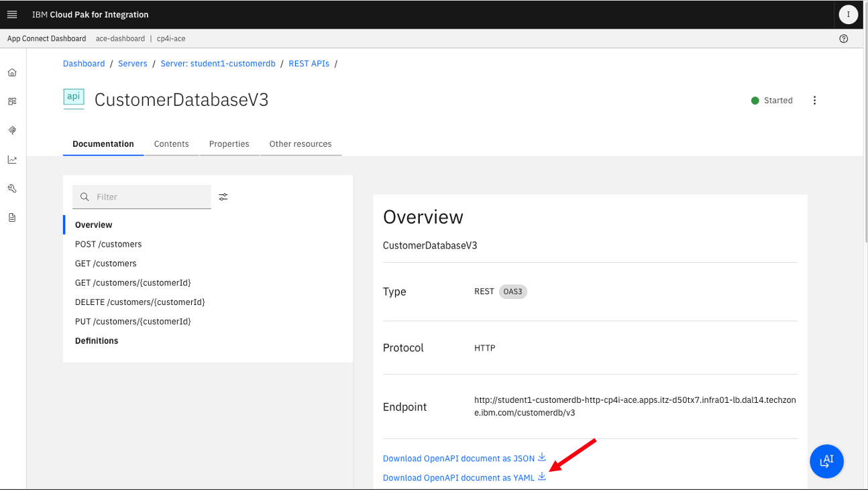Click the user profile avatar icon

[849, 15]
